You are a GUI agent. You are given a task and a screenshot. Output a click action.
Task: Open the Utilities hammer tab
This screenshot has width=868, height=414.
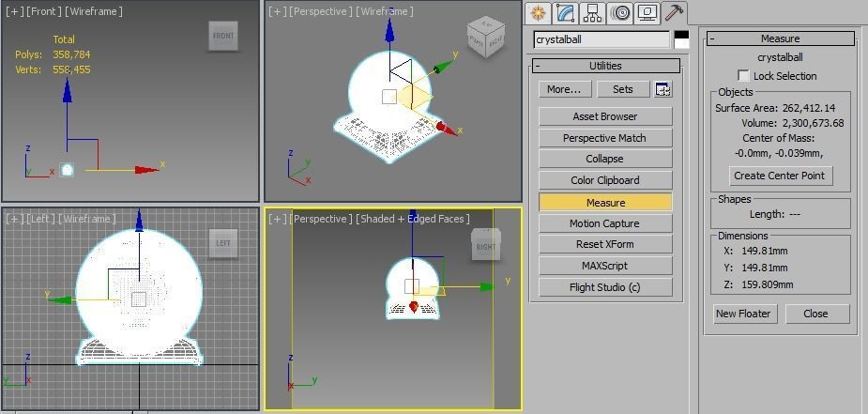point(675,13)
